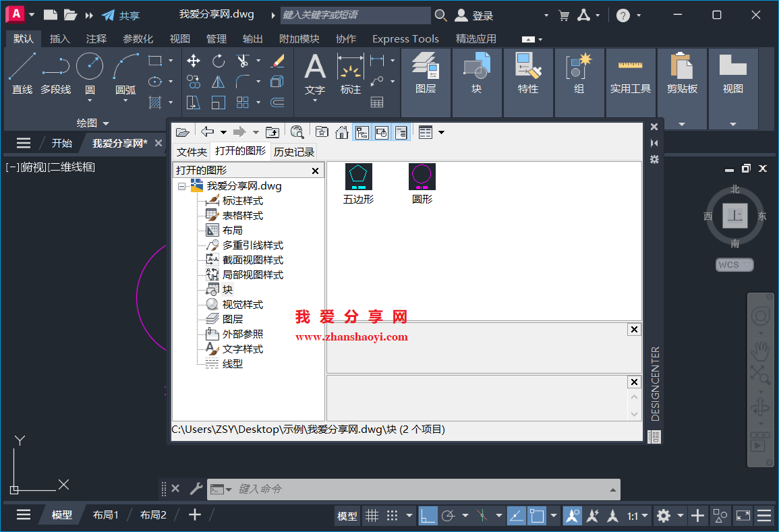
Task: Switch to DesignCenter Folders (文件夹) tab
Action: point(192,152)
